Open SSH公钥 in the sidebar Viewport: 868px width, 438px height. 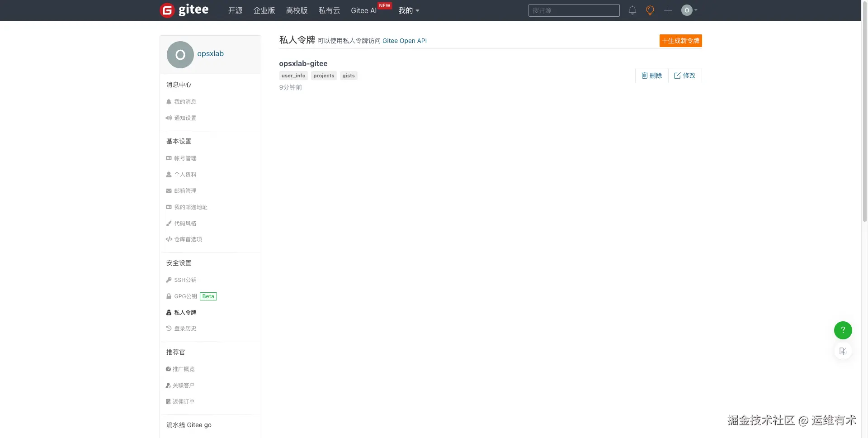[x=185, y=280]
